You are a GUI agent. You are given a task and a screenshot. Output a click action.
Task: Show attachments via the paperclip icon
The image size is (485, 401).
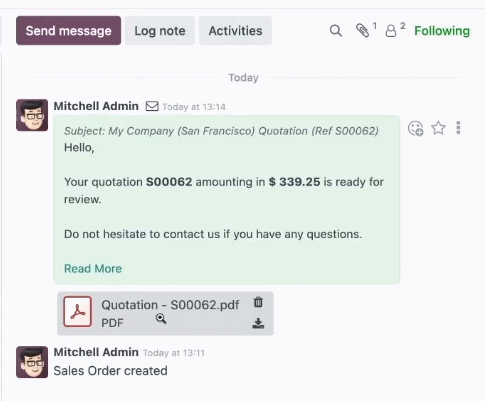click(x=362, y=30)
